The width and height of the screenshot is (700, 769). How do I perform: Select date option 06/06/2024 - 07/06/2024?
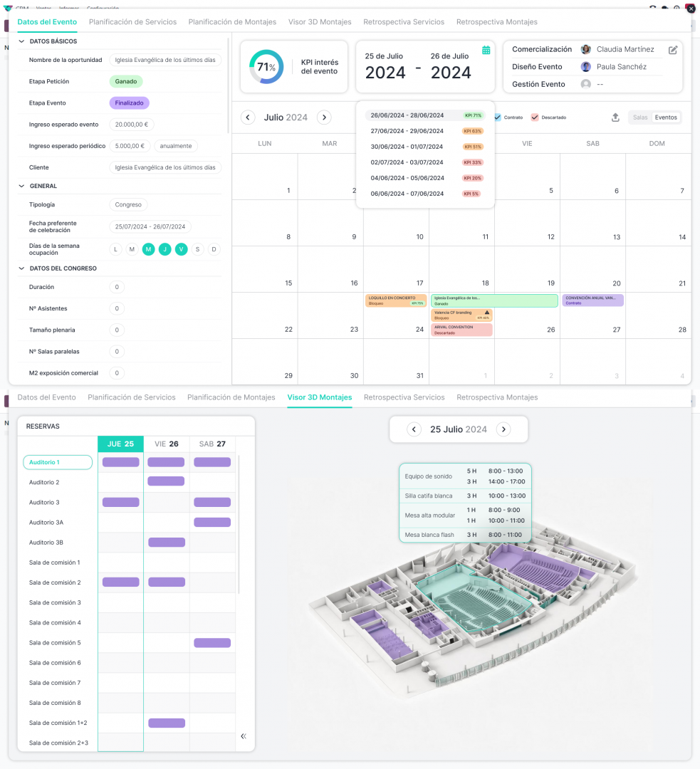pos(425,194)
